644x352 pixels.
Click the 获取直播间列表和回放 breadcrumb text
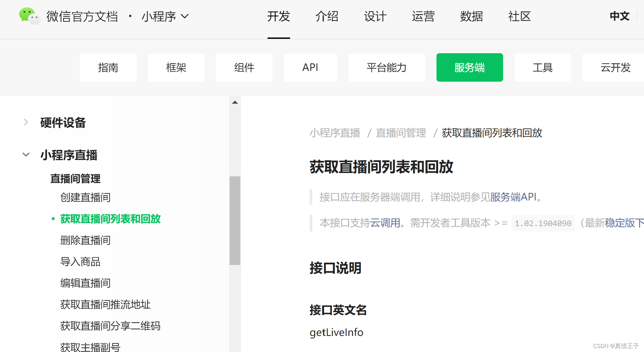pyautogui.click(x=492, y=133)
